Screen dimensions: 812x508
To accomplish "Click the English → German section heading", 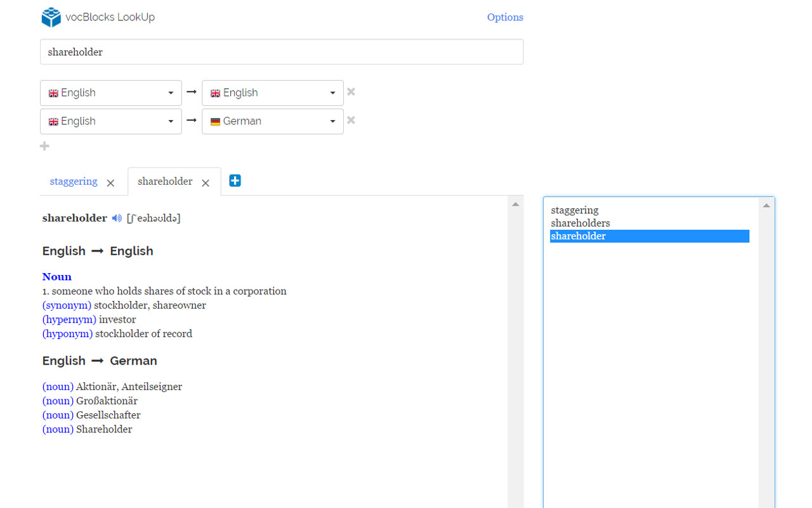I will click(100, 361).
